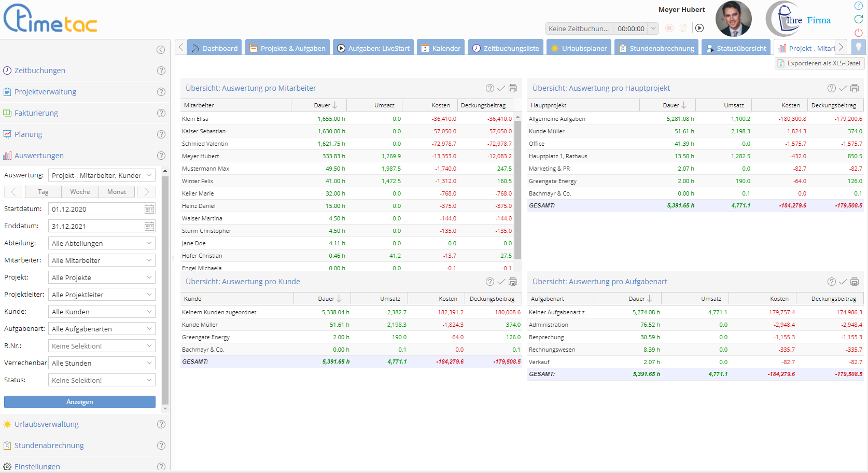This screenshot has height=473, width=868.
Task: Collapse the left sidebar with arrow icon
Action: click(161, 50)
